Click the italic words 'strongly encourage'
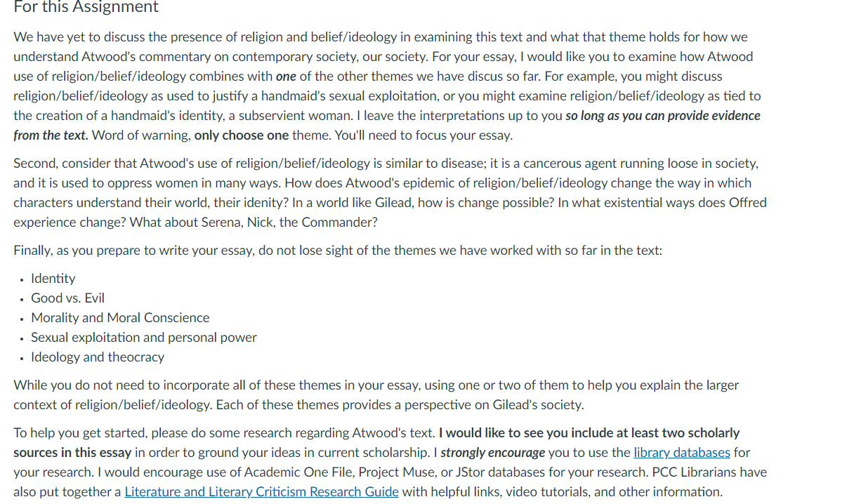This screenshot has width=861, height=504. tap(492, 453)
